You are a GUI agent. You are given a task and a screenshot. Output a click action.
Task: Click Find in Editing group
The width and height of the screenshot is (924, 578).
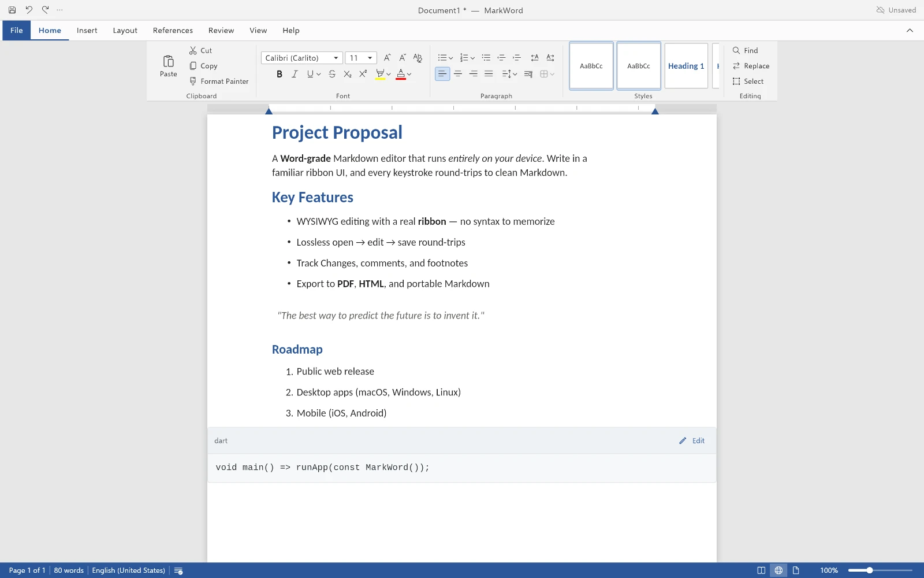click(x=746, y=50)
